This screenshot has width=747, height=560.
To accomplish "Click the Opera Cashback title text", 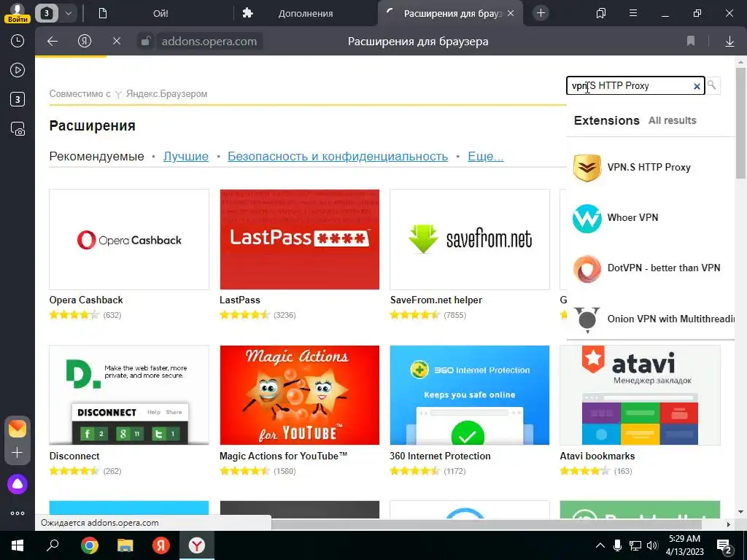I will coord(86,300).
